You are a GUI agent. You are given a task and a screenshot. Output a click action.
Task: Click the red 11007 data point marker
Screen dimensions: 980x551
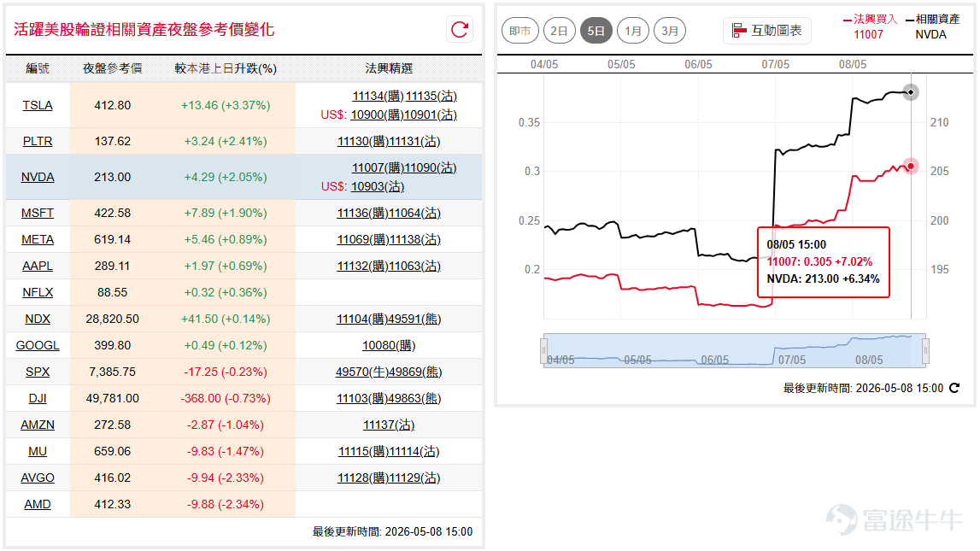(x=911, y=167)
